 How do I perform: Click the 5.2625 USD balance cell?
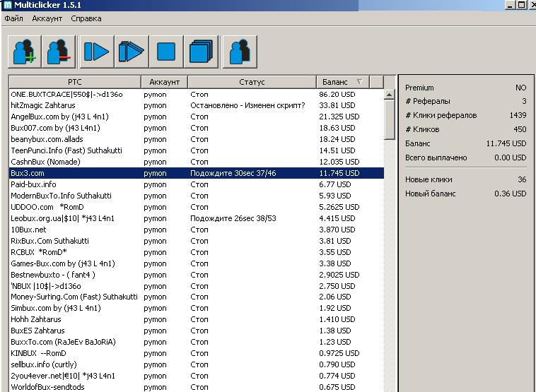click(339, 206)
